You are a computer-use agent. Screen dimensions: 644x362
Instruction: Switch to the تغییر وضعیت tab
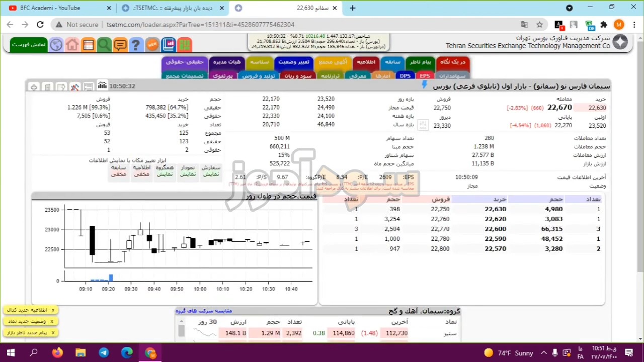click(x=294, y=62)
